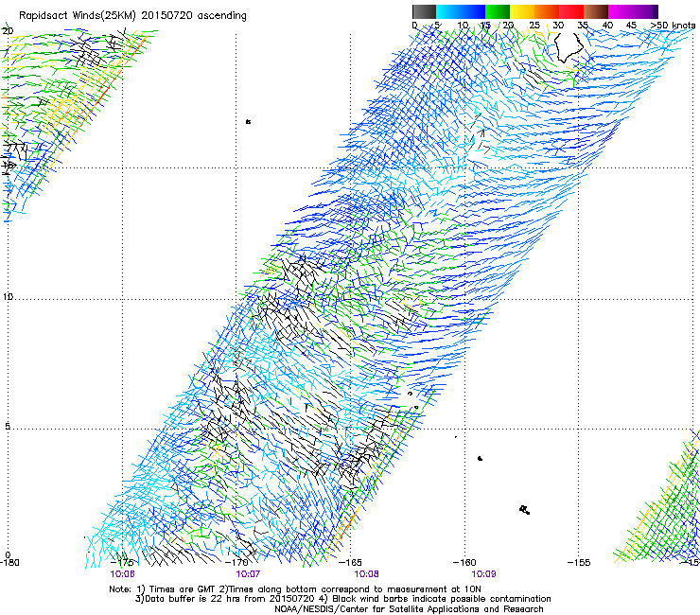Click the NOAA/NESDIS credit line
Image resolution: width=700 pixels, height=615 pixels.
(409, 609)
